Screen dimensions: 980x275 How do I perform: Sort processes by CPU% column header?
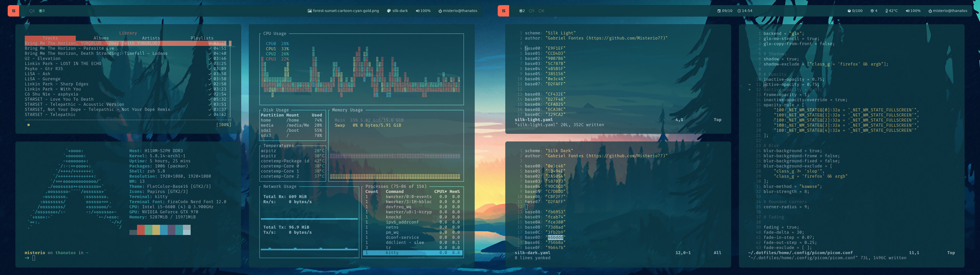[x=440, y=191]
